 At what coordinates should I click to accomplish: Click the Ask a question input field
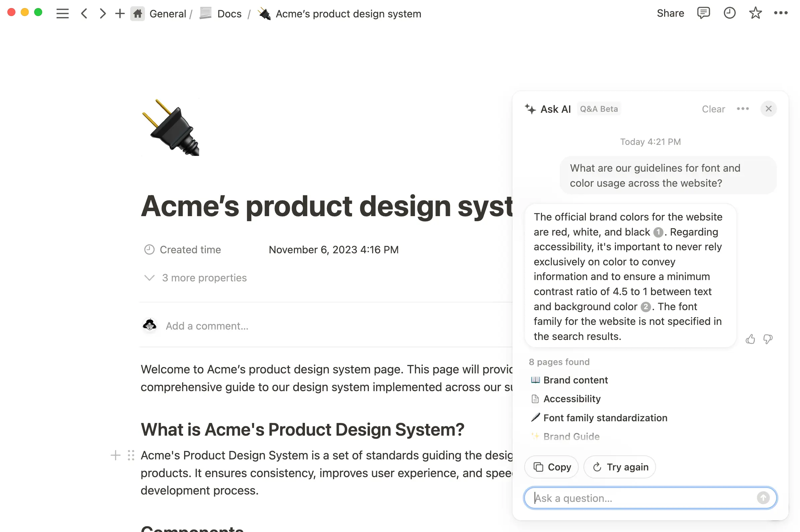(645, 498)
